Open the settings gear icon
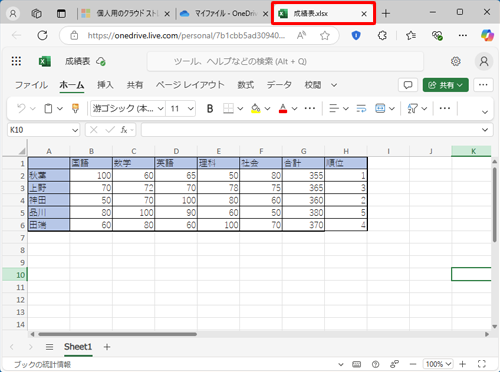Screen dimensions: 500x372 tap(455, 61)
